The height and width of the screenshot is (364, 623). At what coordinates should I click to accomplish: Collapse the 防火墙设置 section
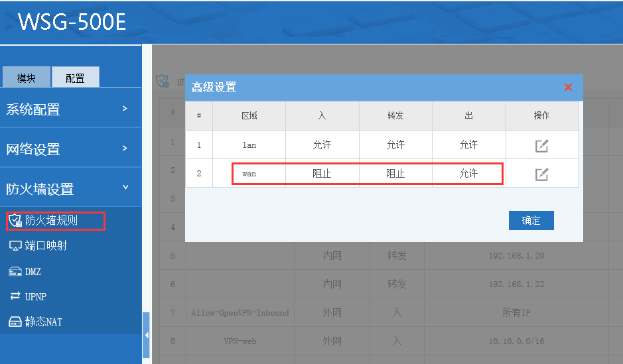click(x=125, y=188)
